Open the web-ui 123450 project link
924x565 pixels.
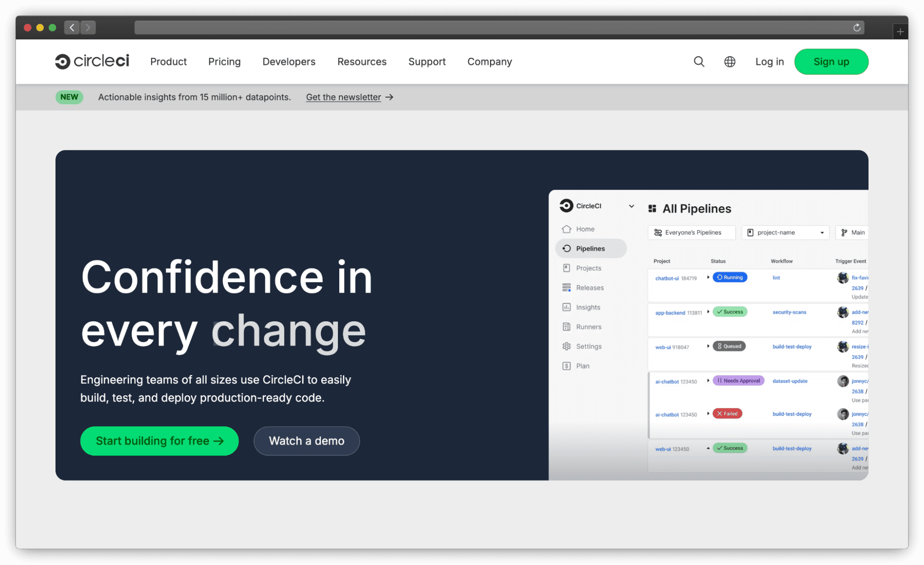(x=663, y=449)
